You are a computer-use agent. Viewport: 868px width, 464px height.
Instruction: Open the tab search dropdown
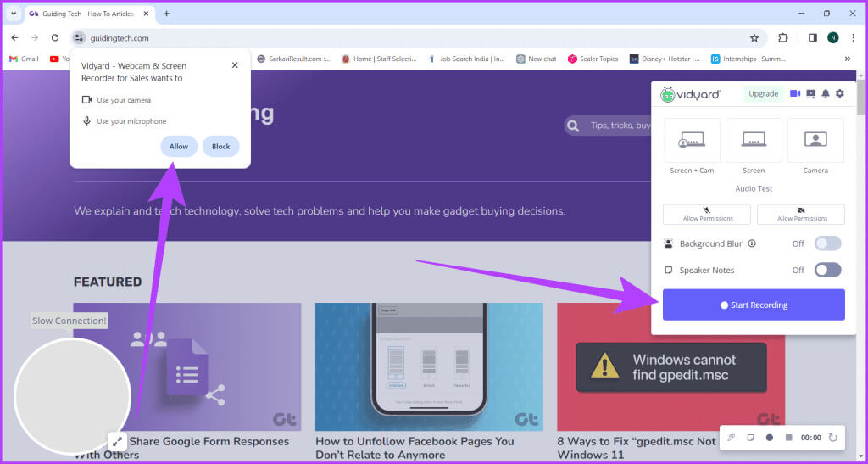(x=14, y=14)
